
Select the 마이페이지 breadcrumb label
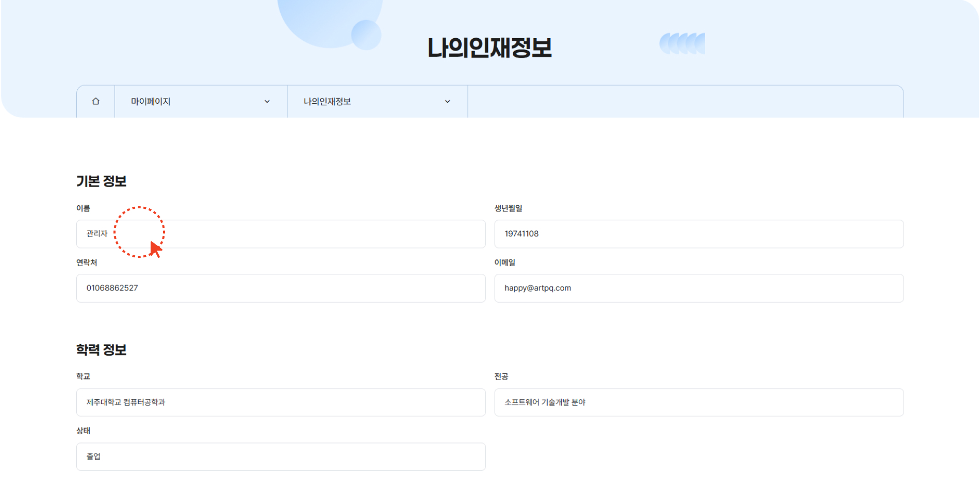[x=150, y=101]
